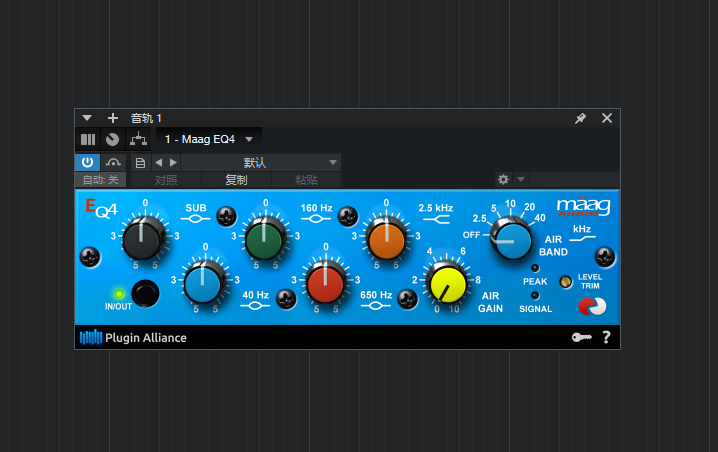The width and height of the screenshot is (718, 452).
Task: Load the next preset arrow
Action: coord(173,163)
